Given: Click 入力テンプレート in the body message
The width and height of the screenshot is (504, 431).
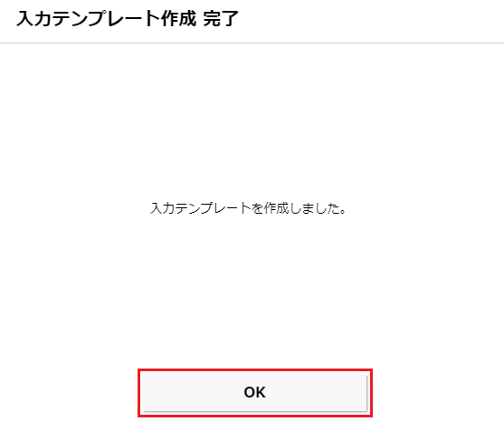Looking at the screenshot, I should [200, 208].
